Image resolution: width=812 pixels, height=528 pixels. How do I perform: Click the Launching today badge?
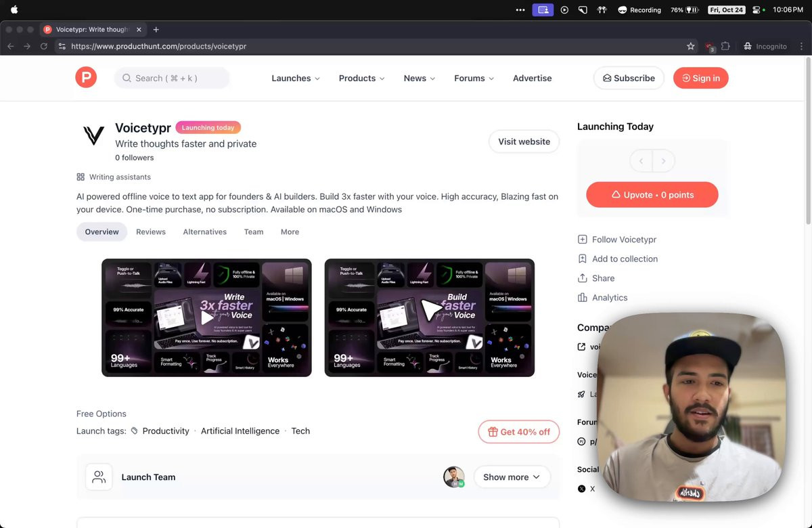208,127
